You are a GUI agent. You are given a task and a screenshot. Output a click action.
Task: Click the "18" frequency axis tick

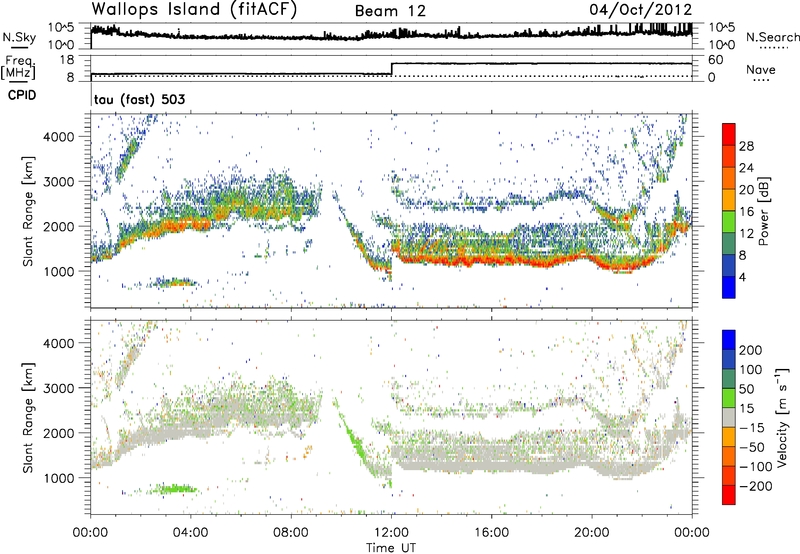67,60
